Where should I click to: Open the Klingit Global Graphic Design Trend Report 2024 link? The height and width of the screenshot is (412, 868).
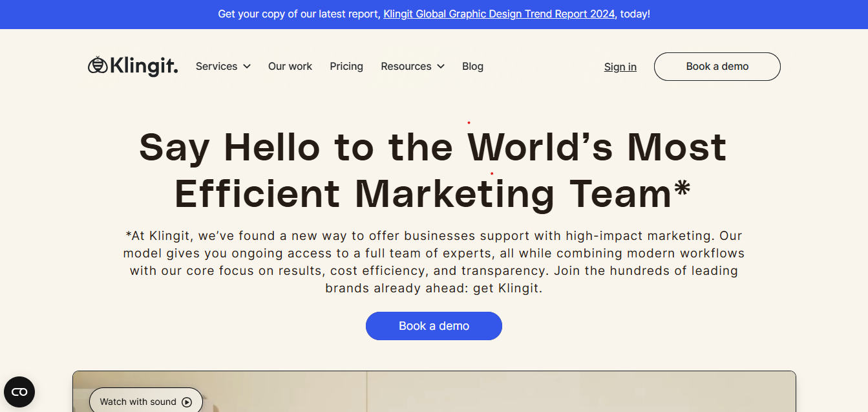499,14
